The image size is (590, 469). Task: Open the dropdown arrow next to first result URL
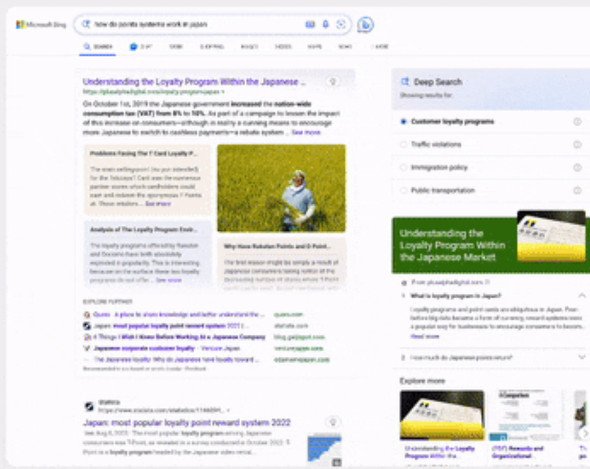[223, 92]
